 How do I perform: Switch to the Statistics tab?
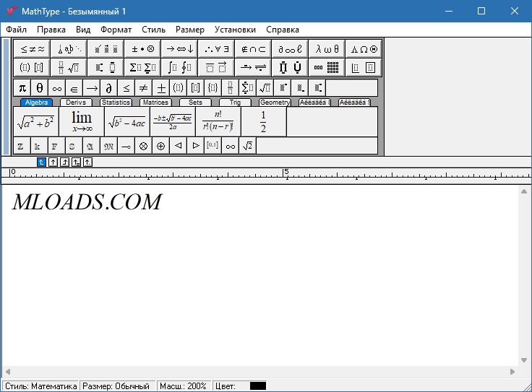116,103
